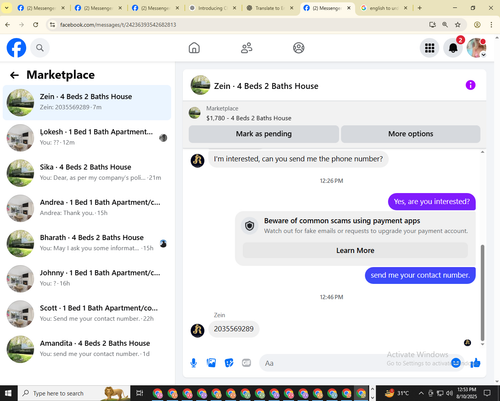The image size is (500, 401).
Task: Open Amandita 4 Beds 2 Baths conversation
Action: click(87, 349)
